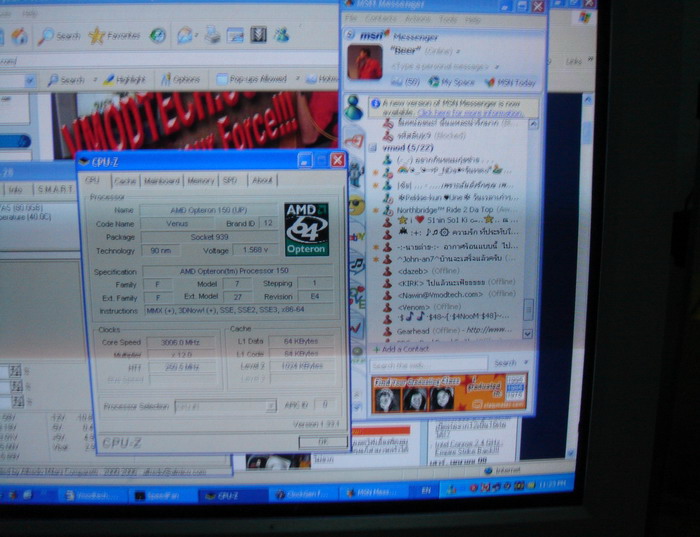Click 'Add a Contact' in MSN Messenger
This screenshot has width=700, height=537.
[401, 349]
